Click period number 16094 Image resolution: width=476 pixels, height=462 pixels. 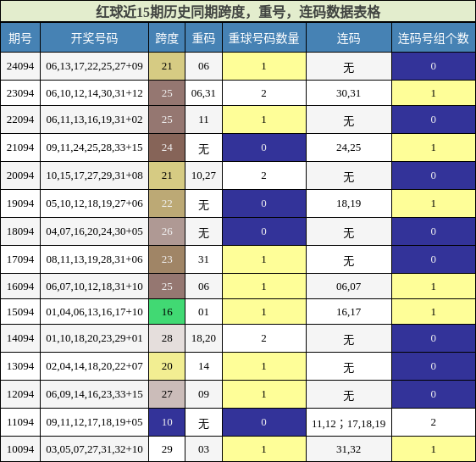(20, 287)
